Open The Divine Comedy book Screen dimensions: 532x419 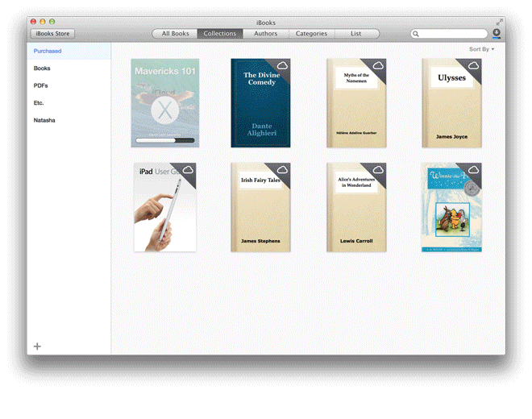click(260, 103)
